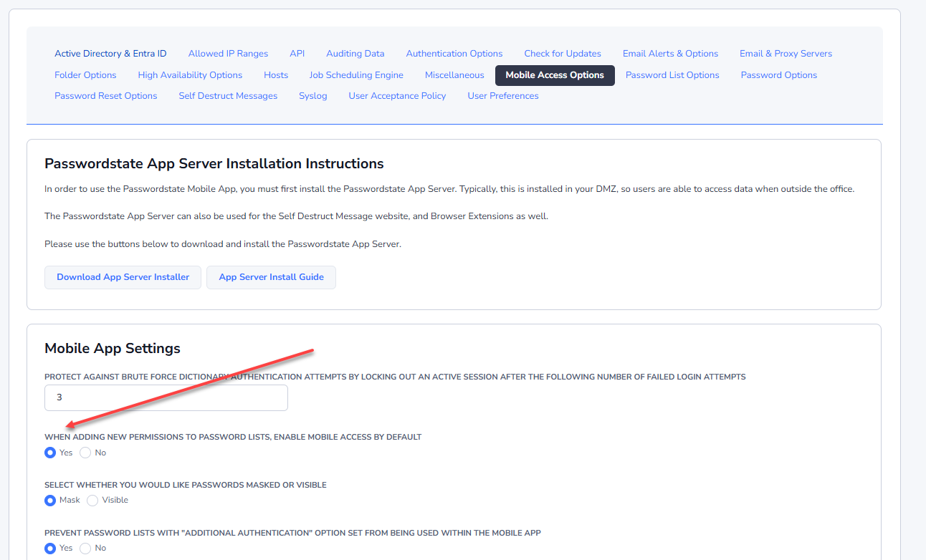Go to Password Reset Options tab

[106, 96]
